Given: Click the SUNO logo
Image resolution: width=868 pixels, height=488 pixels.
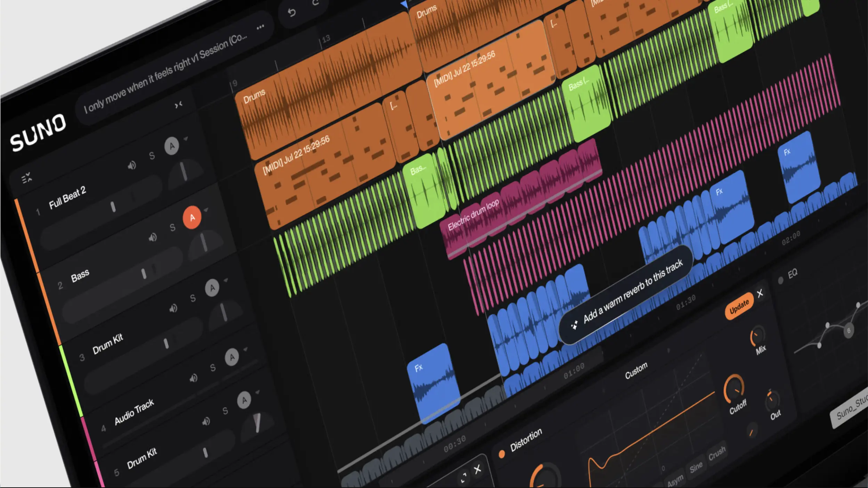Looking at the screenshot, I should pyautogui.click(x=38, y=132).
